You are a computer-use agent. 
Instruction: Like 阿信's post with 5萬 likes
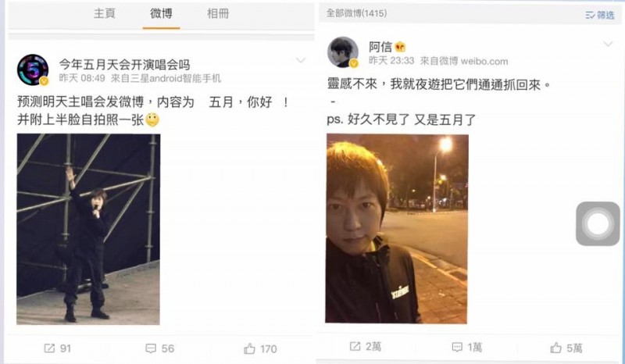click(x=556, y=348)
